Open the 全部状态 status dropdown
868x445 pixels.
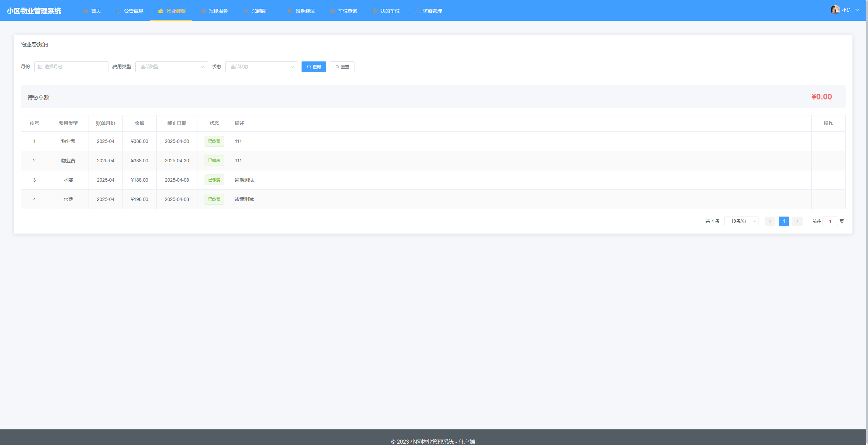(x=262, y=67)
